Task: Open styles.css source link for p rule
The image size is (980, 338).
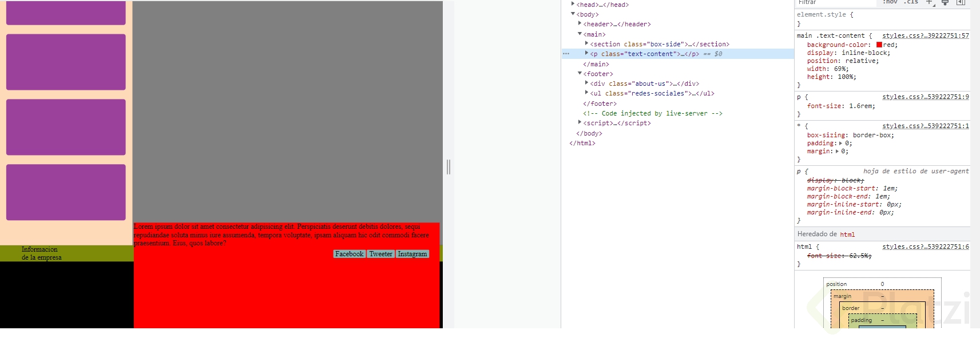Action: (926, 97)
